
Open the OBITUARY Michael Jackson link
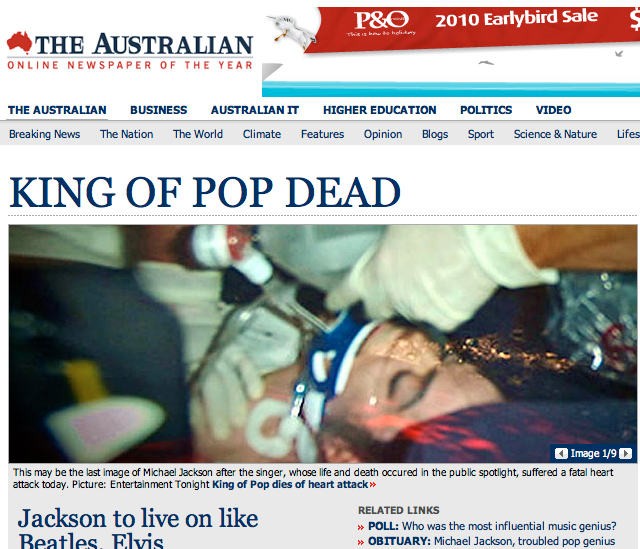pyautogui.click(x=491, y=541)
